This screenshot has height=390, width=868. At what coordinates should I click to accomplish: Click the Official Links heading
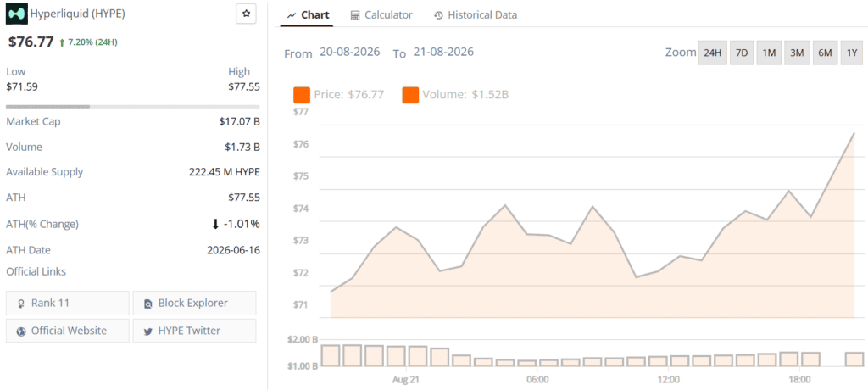(36, 271)
